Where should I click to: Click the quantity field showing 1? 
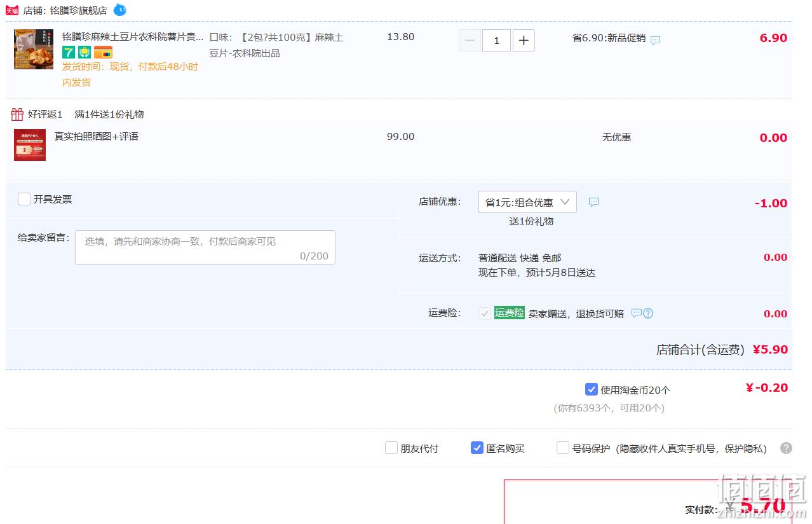point(496,41)
